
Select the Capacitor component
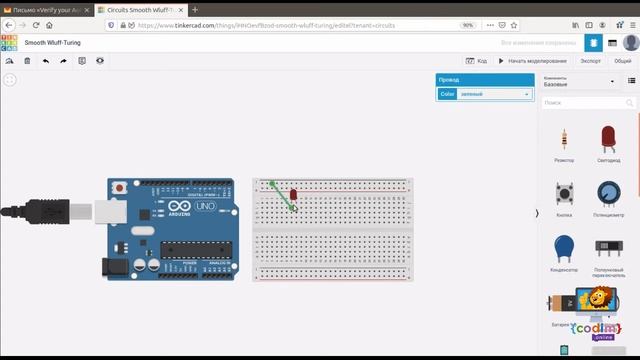point(564,253)
